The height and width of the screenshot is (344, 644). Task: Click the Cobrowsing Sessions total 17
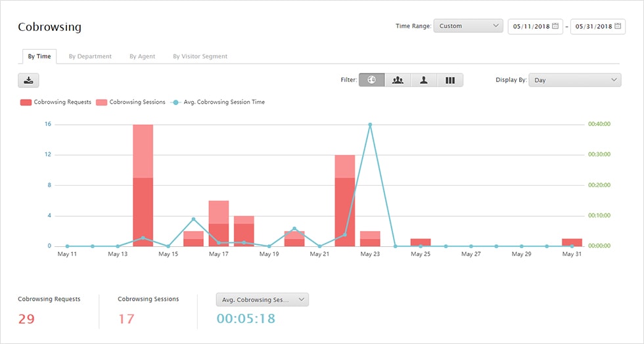126,319
